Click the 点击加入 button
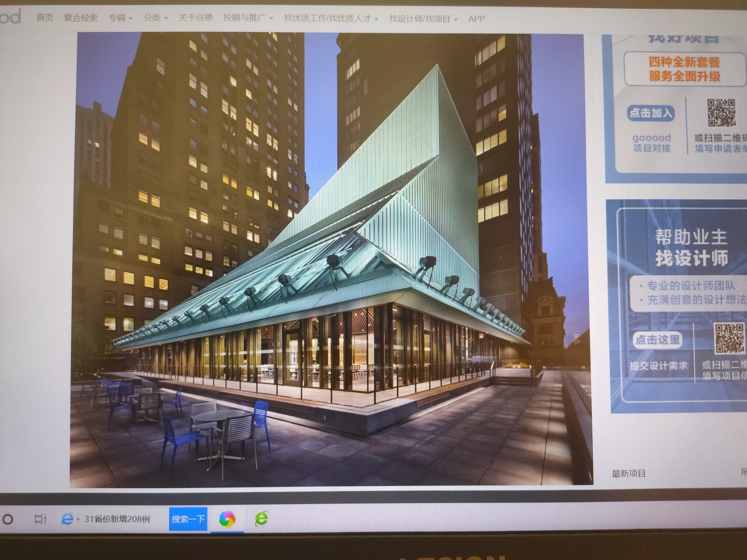747x560 pixels. point(651,113)
